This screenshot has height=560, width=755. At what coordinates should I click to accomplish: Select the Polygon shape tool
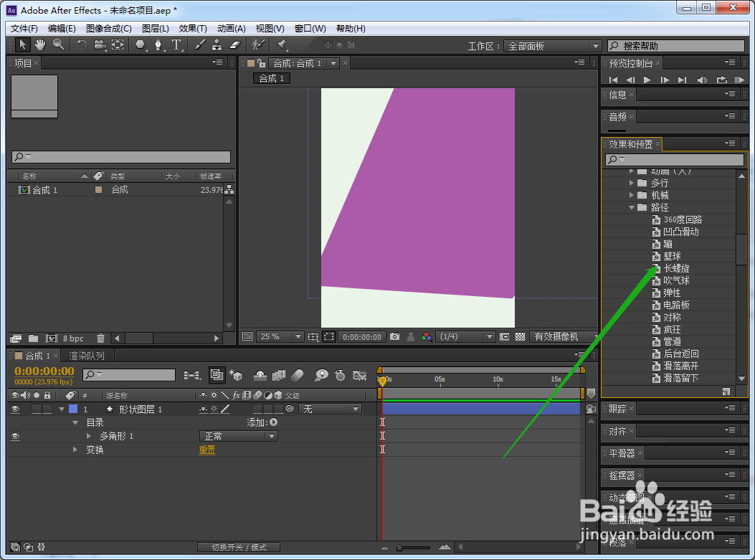coord(140,45)
